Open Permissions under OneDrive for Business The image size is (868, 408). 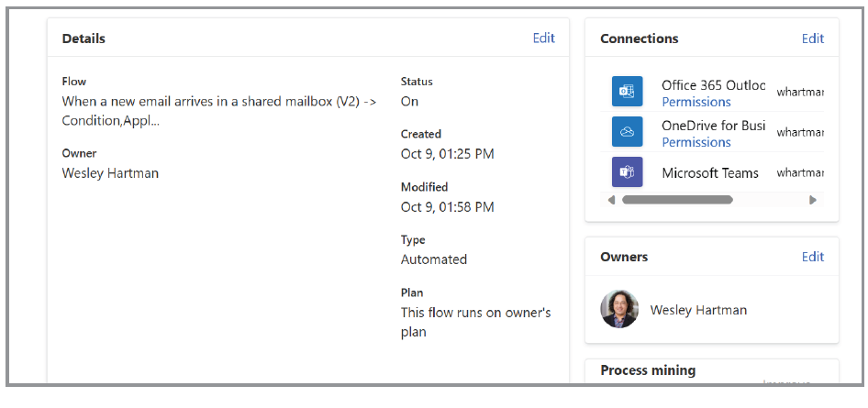click(x=696, y=142)
